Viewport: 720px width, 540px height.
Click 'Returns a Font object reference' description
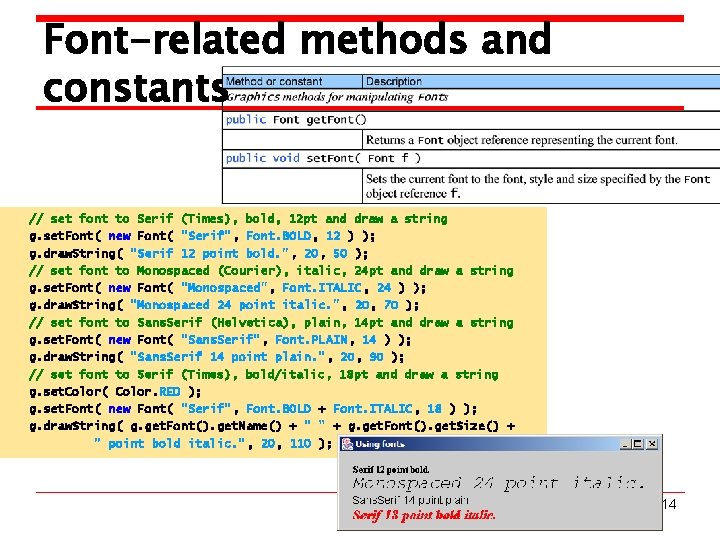click(x=522, y=140)
